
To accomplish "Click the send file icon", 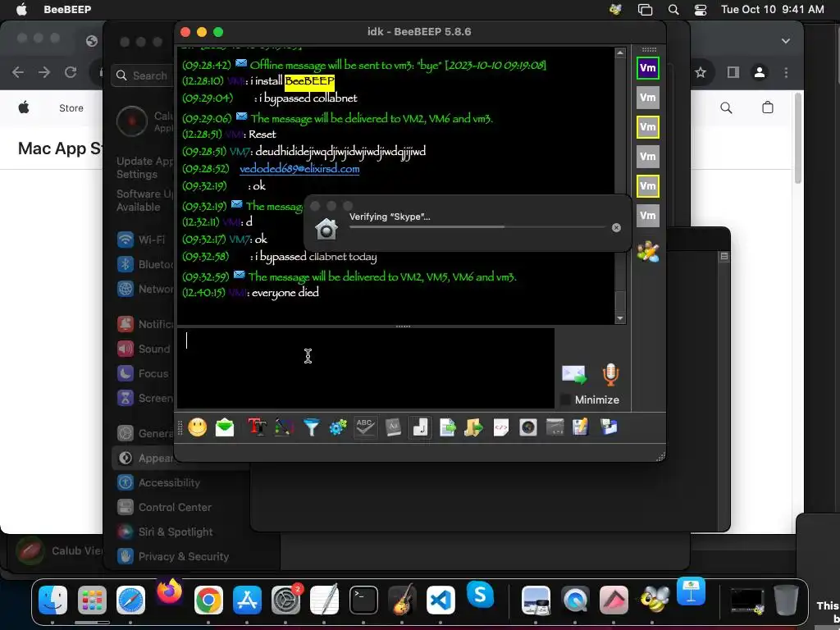I will point(447,427).
